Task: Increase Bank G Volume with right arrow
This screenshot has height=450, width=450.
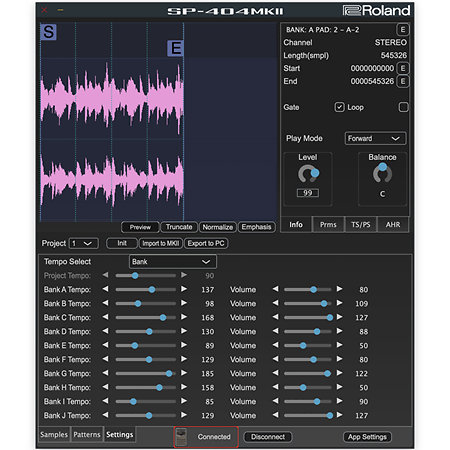Action: click(339, 373)
